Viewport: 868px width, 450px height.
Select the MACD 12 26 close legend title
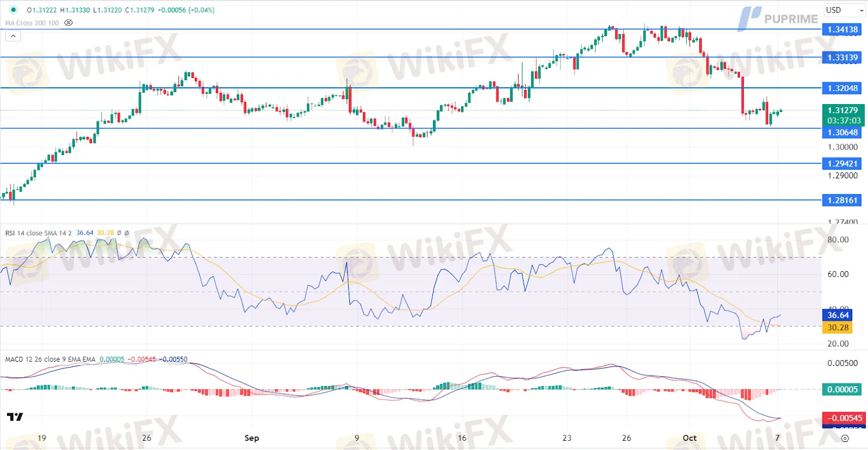[x=50, y=359]
